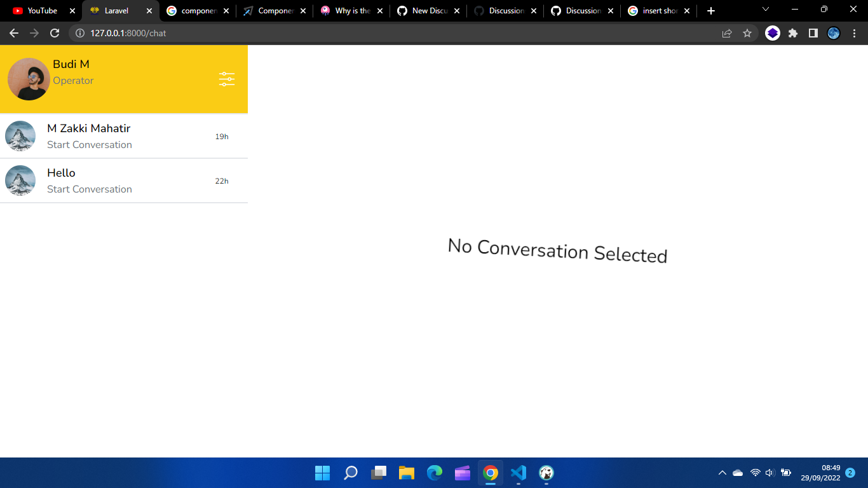Navigate back in the browser
The width and height of the screenshot is (868, 488).
[x=14, y=33]
